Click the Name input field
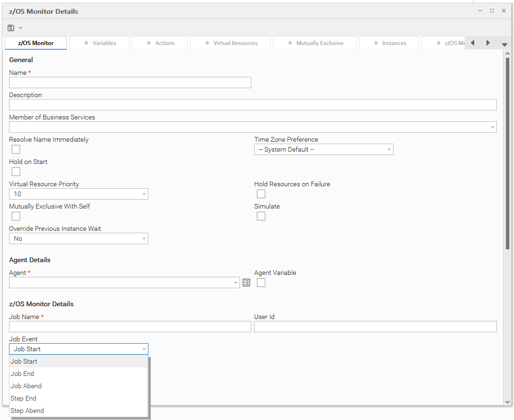Image resolution: width=514 pixels, height=420 pixels. (x=130, y=82)
